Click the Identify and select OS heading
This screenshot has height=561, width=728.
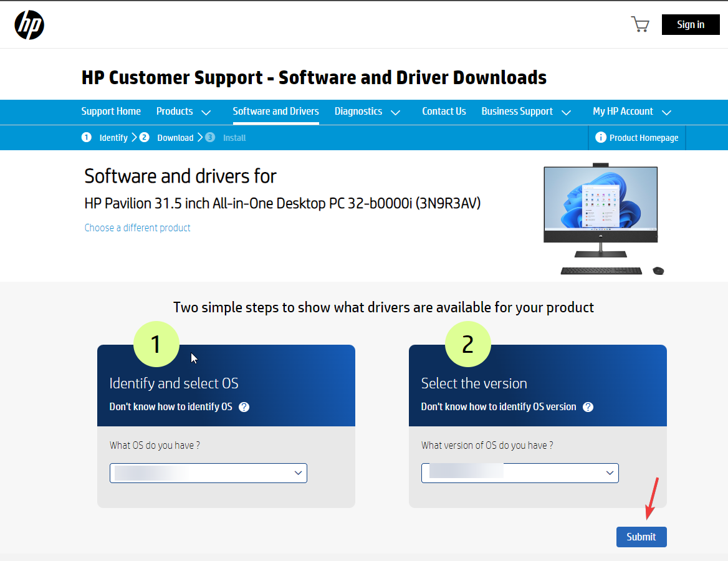click(x=174, y=383)
